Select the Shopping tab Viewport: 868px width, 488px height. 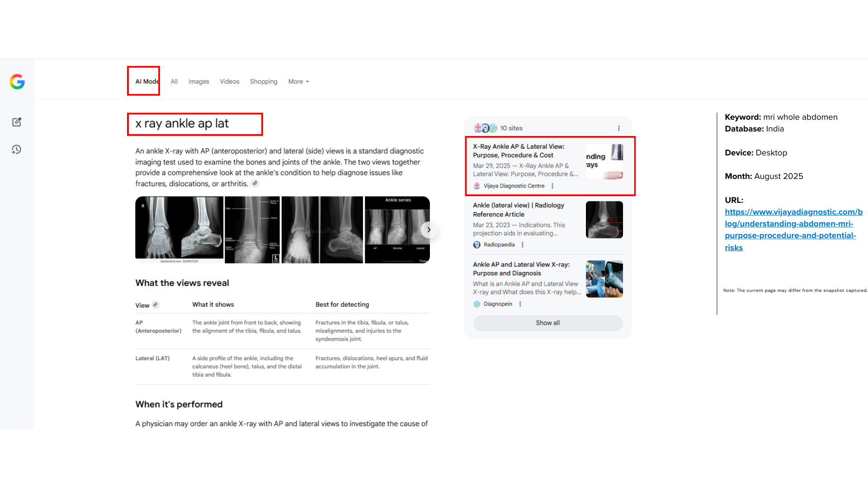click(264, 82)
